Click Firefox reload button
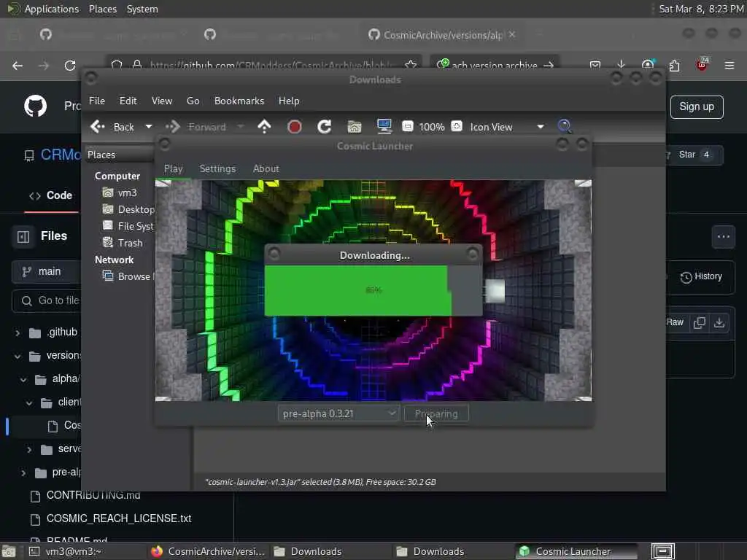747x560 pixels. point(70,65)
